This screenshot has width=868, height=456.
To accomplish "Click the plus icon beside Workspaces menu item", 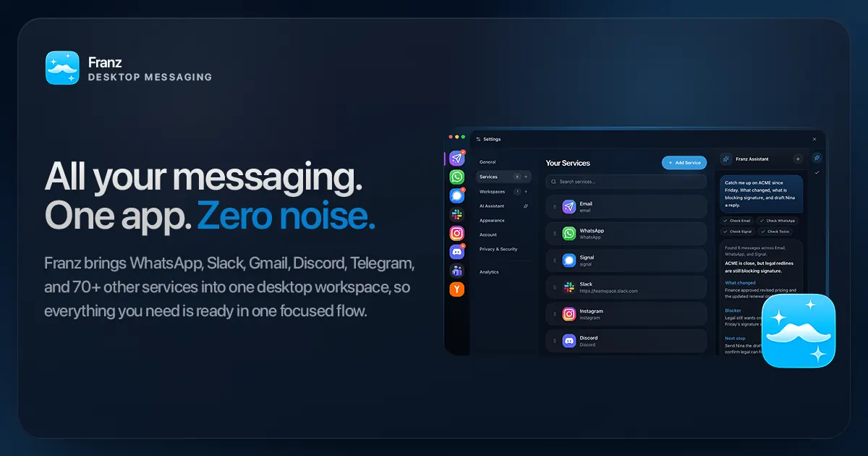I will coord(526,192).
